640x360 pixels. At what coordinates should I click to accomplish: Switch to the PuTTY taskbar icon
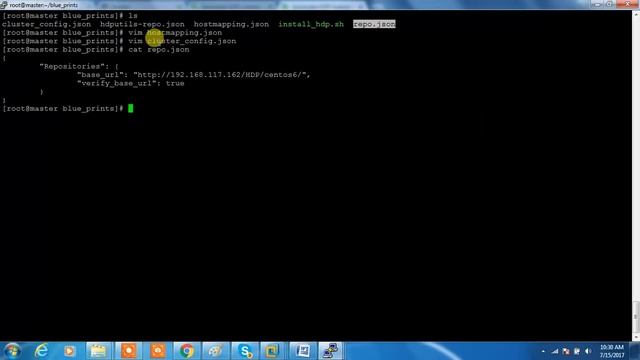click(330, 351)
